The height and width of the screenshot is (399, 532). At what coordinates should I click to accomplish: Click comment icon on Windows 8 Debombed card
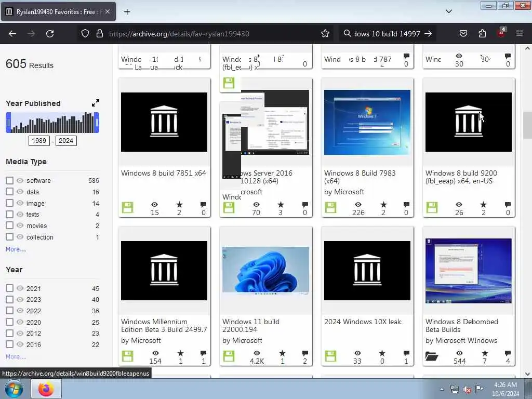508,353
